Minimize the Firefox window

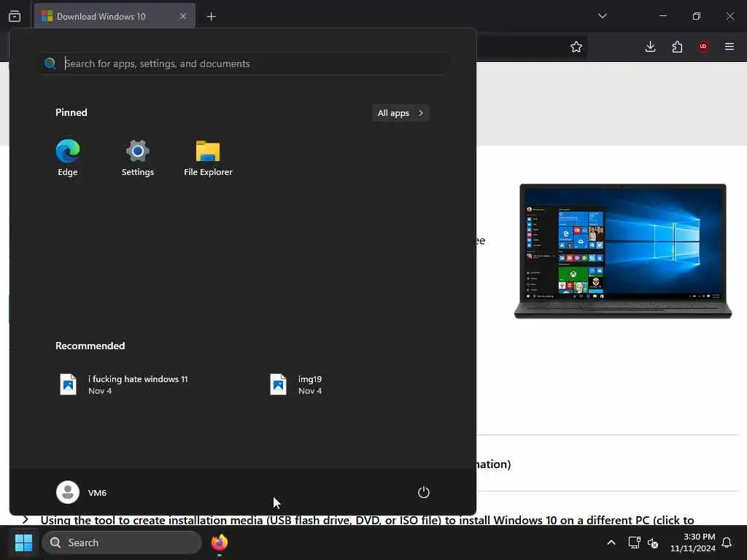[663, 16]
